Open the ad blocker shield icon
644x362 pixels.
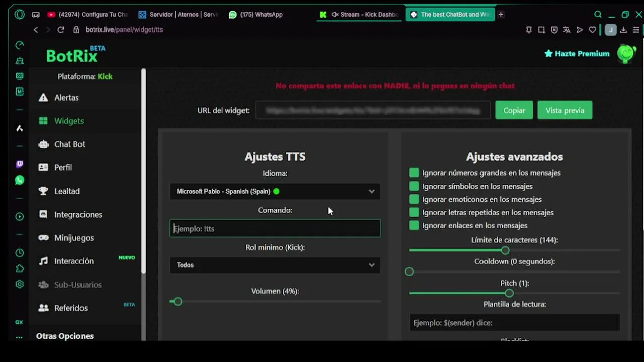[x=554, y=30]
